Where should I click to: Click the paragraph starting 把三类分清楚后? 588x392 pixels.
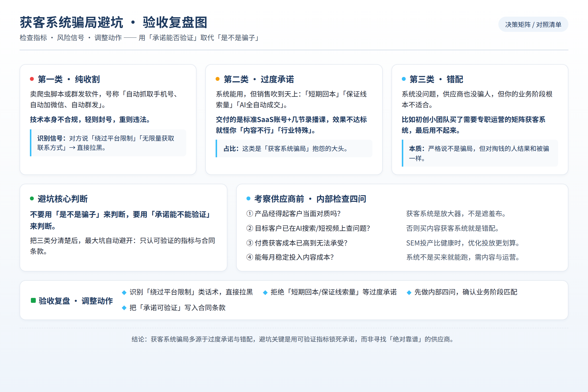[x=122, y=246]
